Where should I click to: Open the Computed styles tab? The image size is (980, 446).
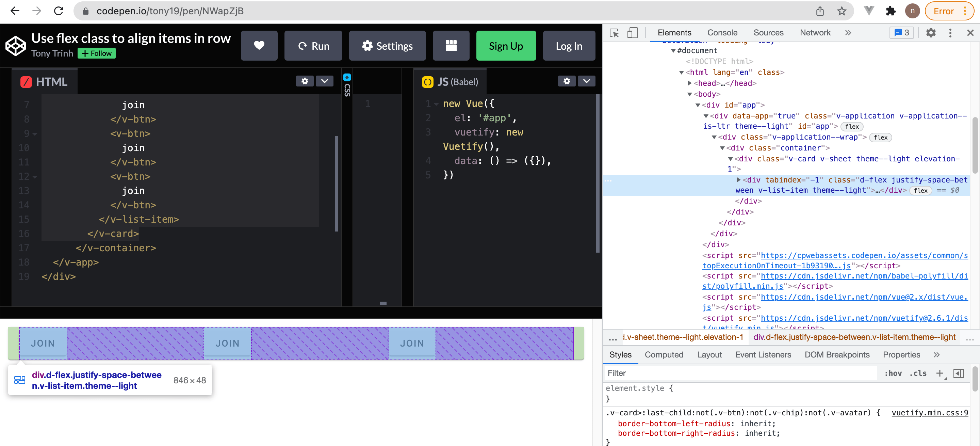(664, 355)
